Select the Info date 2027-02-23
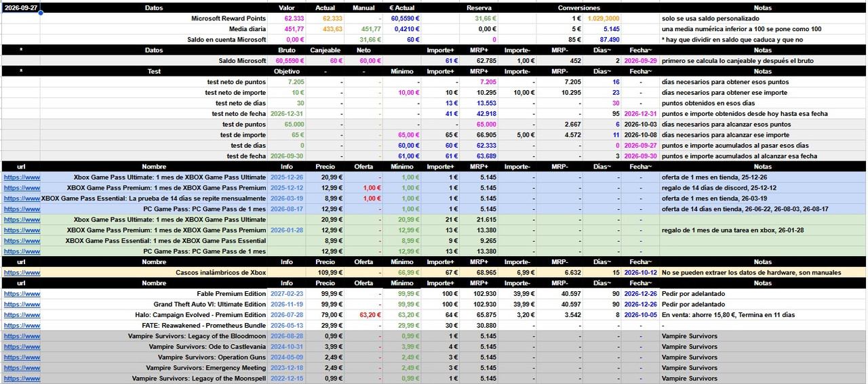This screenshot has width=868, height=384. (x=288, y=294)
